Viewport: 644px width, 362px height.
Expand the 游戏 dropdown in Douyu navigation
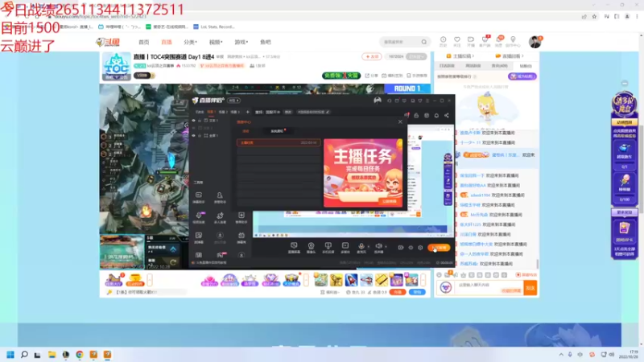tap(241, 42)
